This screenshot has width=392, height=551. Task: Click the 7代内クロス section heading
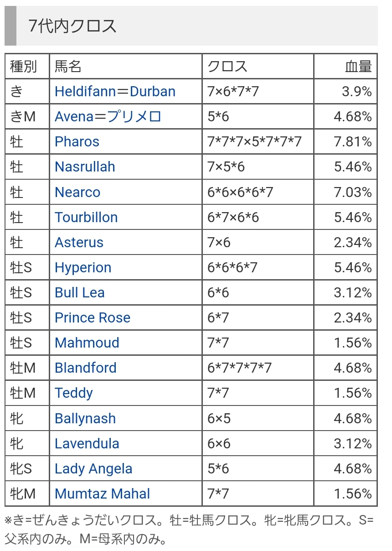pos(72,26)
